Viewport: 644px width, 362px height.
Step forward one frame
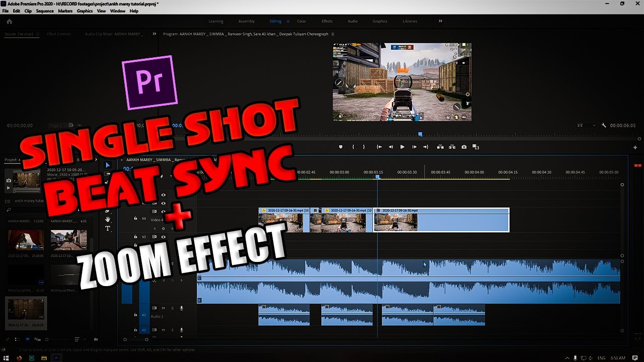414,147
